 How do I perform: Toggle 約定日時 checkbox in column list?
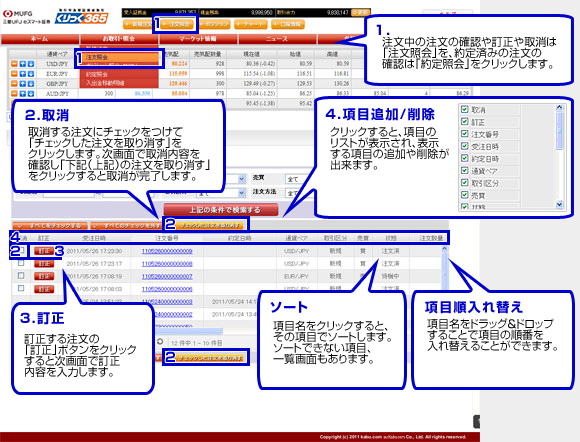point(465,158)
